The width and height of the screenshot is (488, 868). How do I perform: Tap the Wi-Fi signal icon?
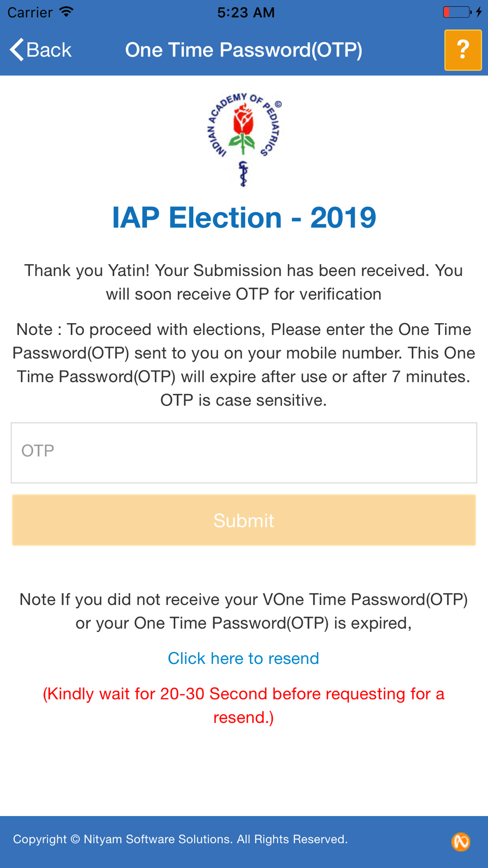[x=66, y=12]
